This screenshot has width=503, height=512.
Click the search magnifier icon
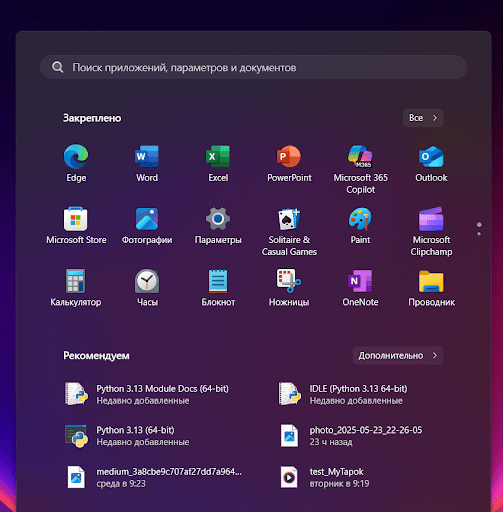coord(58,67)
